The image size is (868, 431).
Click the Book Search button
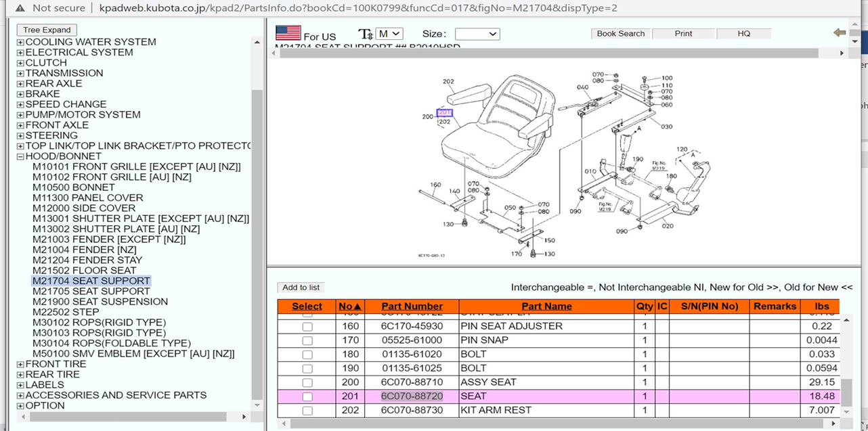(x=620, y=33)
